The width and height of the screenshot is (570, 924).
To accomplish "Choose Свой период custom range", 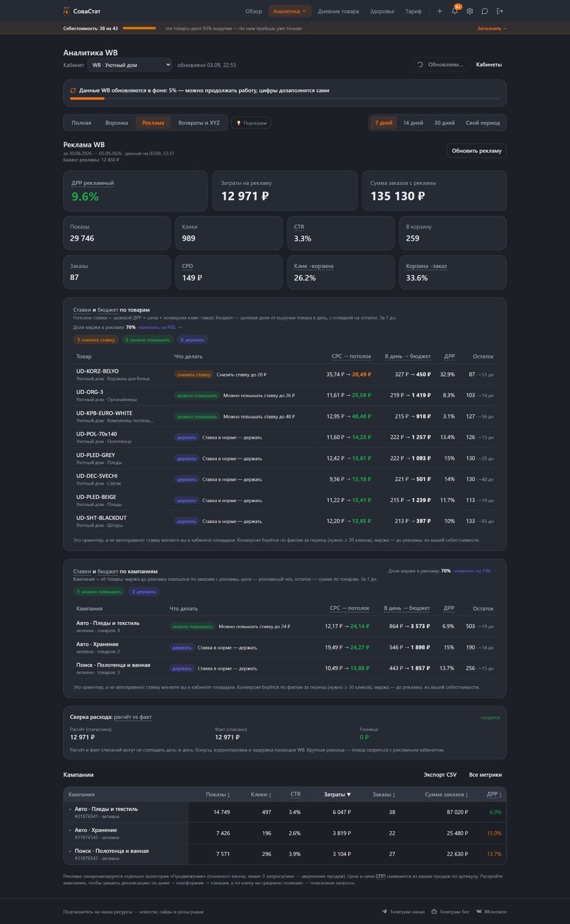I will click(483, 123).
